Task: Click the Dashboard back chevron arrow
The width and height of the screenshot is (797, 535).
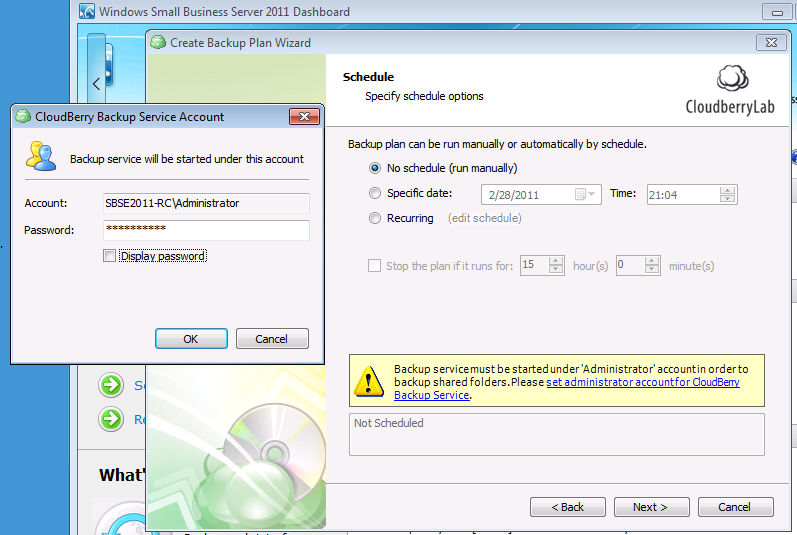Action: point(96,84)
